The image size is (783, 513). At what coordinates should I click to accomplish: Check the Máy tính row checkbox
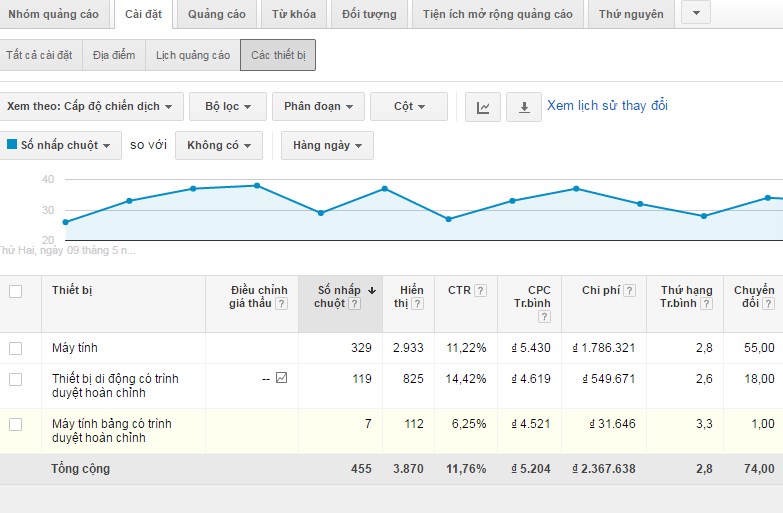coord(15,348)
